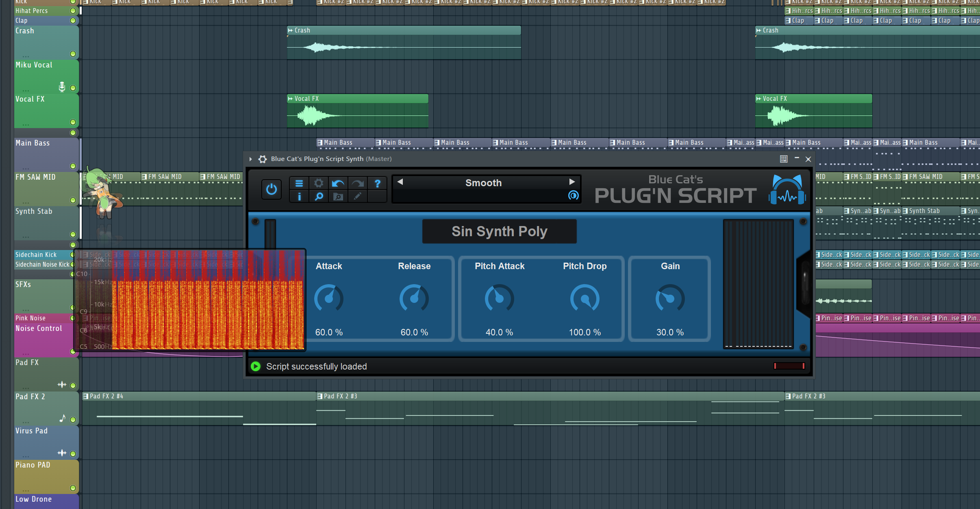The height and width of the screenshot is (509, 980).
Task: Open plugin global settings gear icon
Action: pyautogui.click(x=319, y=183)
